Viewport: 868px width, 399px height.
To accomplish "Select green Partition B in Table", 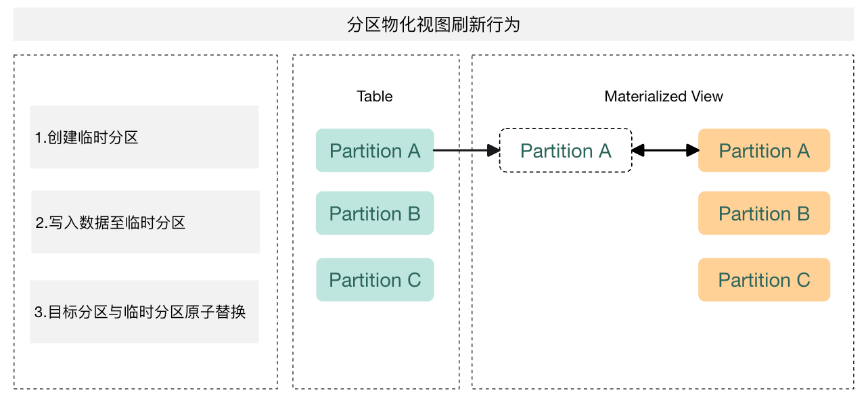I will 375,214.
